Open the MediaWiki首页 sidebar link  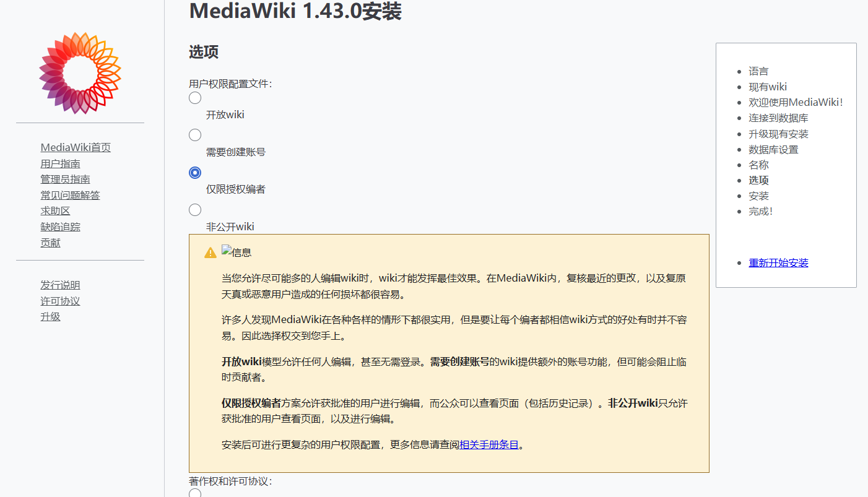click(x=76, y=147)
